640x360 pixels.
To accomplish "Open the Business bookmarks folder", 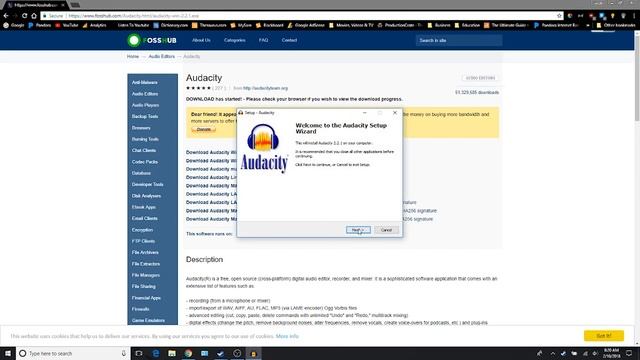I will [439, 25].
